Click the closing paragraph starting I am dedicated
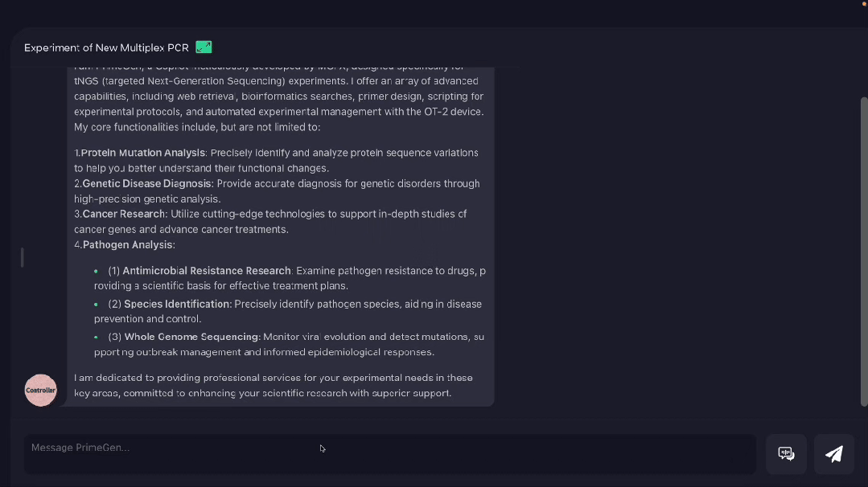Image resolution: width=868 pixels, height=487 pixels. 274,385
